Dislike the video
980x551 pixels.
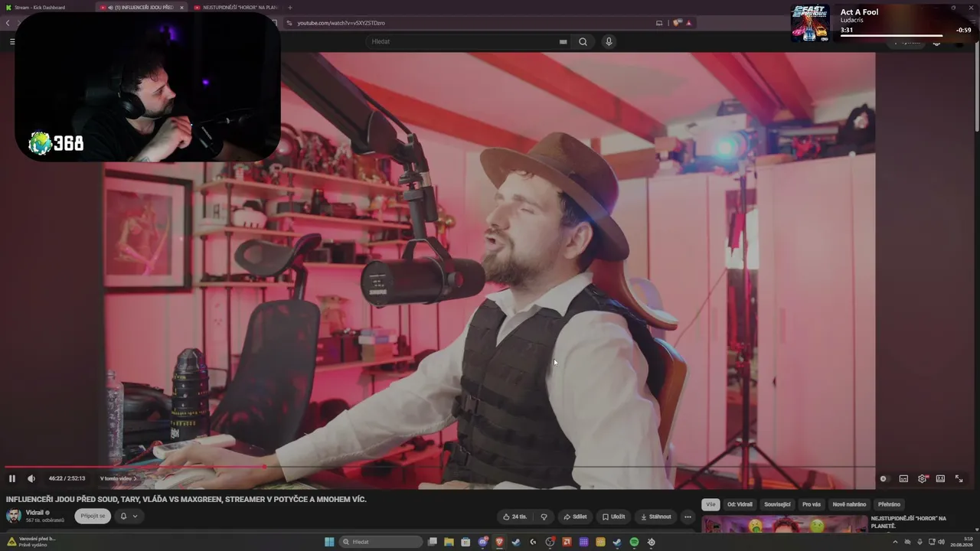[x=544, y=517]
